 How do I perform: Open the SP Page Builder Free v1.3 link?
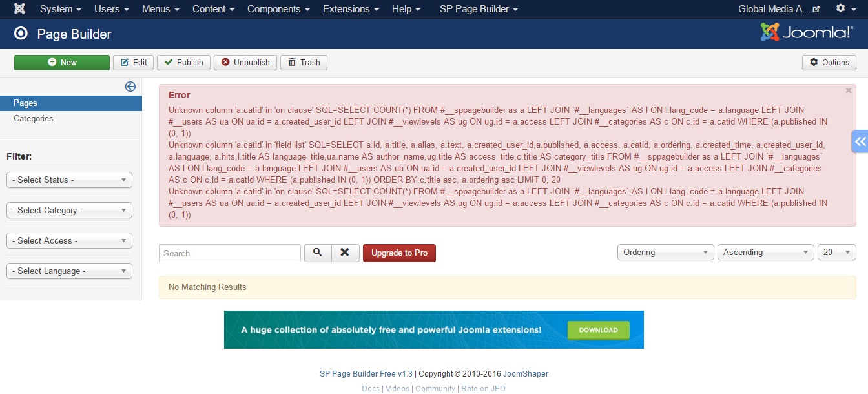click(x=366, y=374)
